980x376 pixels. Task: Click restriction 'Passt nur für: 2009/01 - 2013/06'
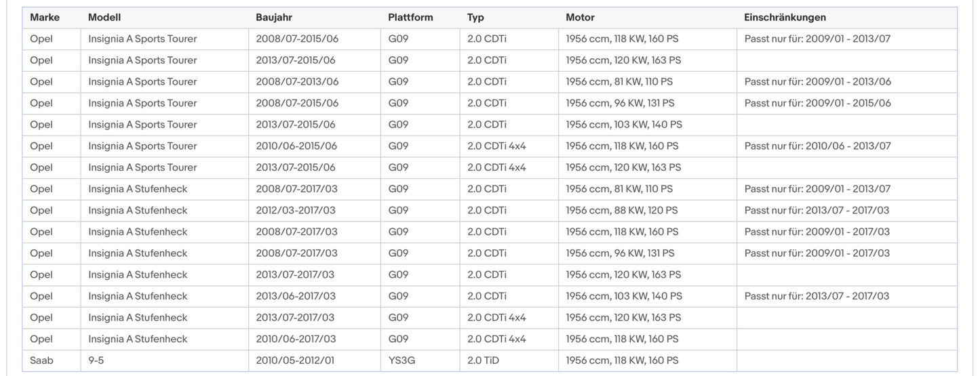pyautogui.click(x=817, y=82)
